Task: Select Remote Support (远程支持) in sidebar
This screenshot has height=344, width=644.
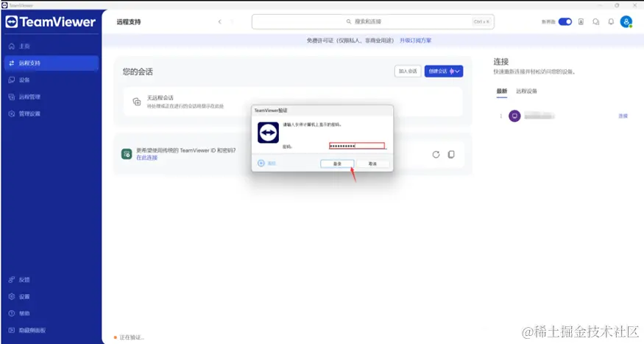Action: click(x=52, y=63)
